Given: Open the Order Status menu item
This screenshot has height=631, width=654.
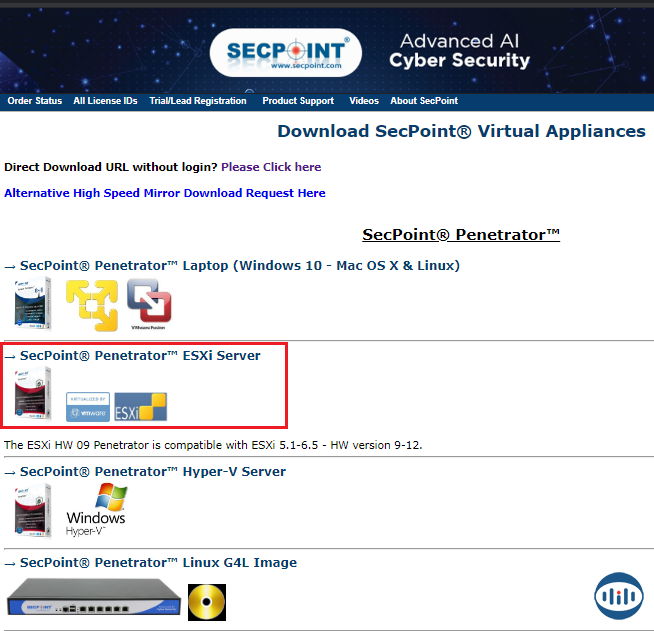Looking at the screenshot, I should [x=34, y=101].
